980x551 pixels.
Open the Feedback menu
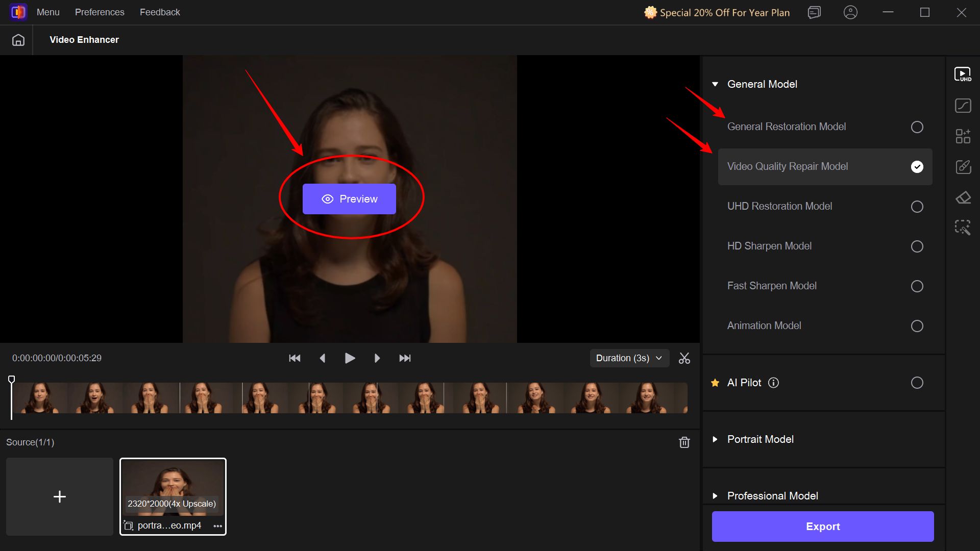click(x=159, y=12)
